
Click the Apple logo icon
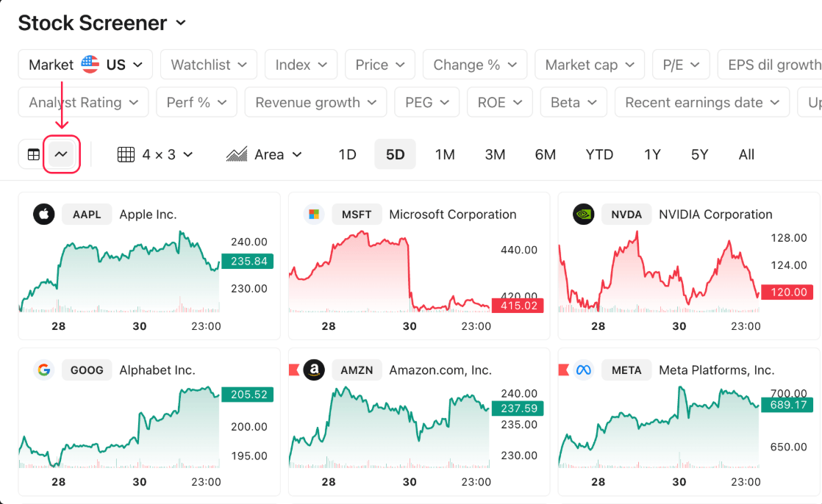pos(44,215)
